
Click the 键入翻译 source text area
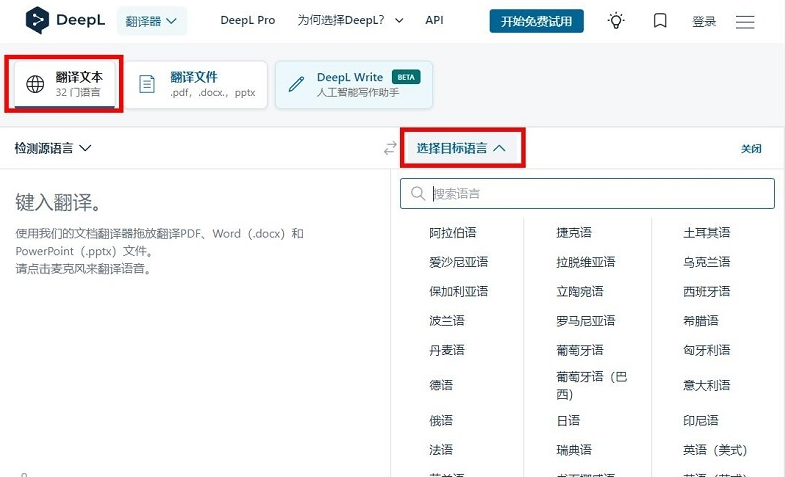(195, 320)
